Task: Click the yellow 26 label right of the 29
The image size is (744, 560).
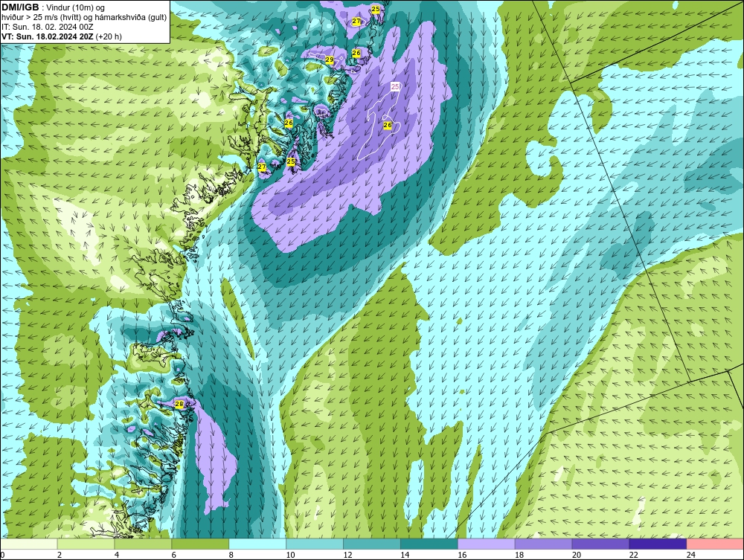Action: click(356, 54)
